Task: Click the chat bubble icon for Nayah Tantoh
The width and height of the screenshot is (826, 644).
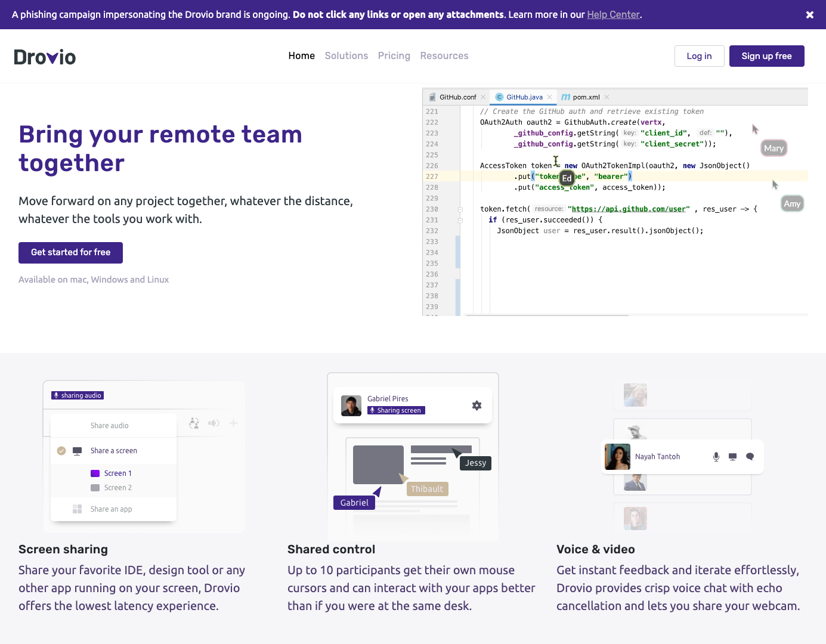Action: pyautogui.click(x=750, y=457)
